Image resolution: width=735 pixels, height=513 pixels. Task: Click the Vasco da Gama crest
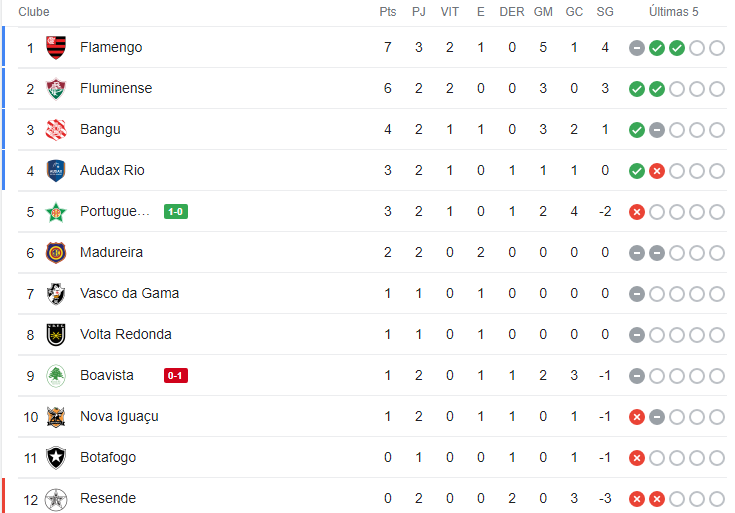56,294
